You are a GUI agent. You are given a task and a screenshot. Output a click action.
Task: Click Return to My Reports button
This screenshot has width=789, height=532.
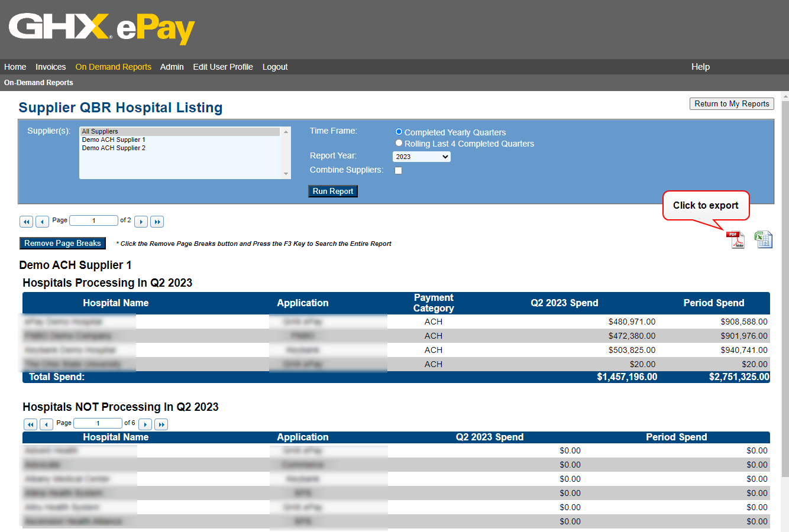(x=732, y=103)
